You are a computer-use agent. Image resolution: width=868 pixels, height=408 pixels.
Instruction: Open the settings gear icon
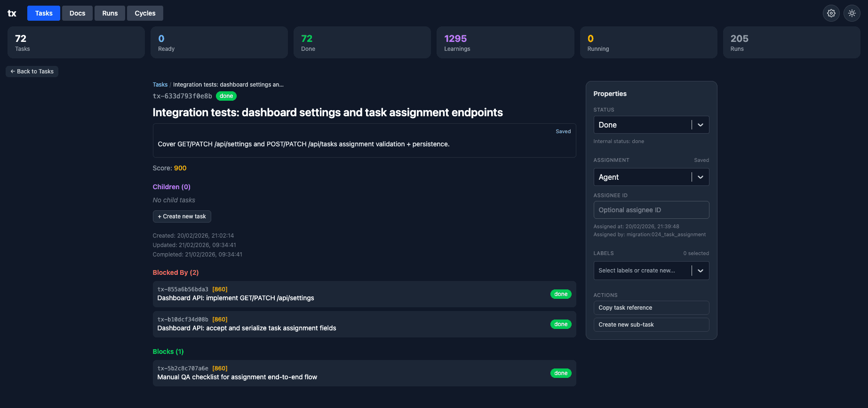click(x=831, y=13)
